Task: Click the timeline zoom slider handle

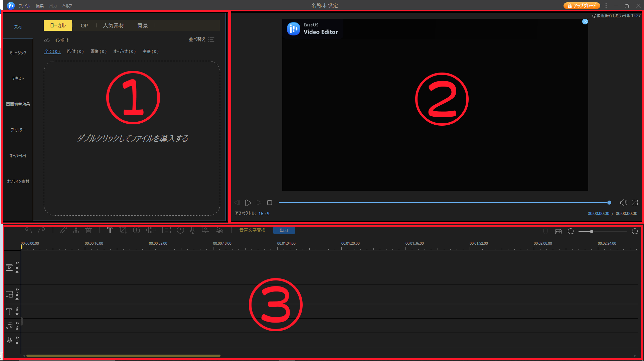Action: tap(592, 232)
